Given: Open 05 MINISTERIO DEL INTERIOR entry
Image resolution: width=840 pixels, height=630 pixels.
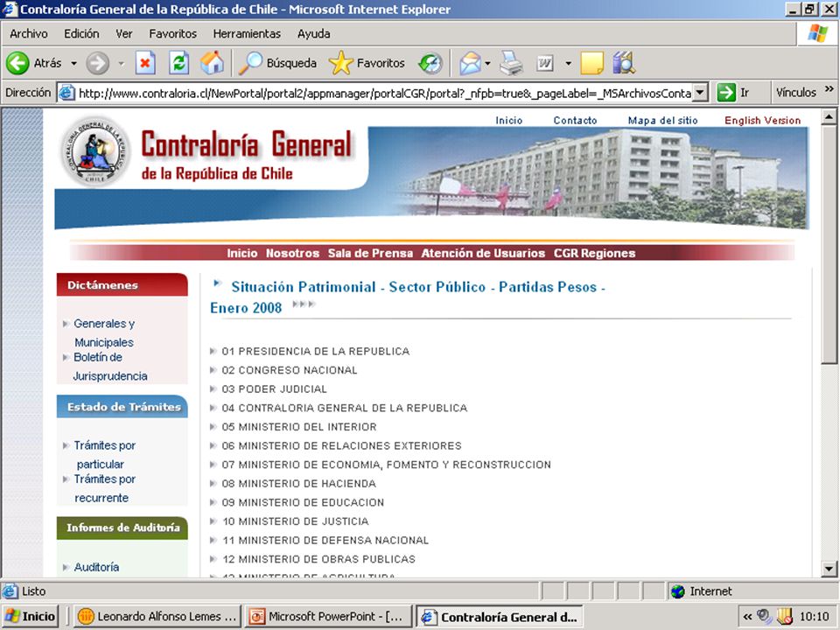Looking at the screenshot, I should click(x=299, y=427).
